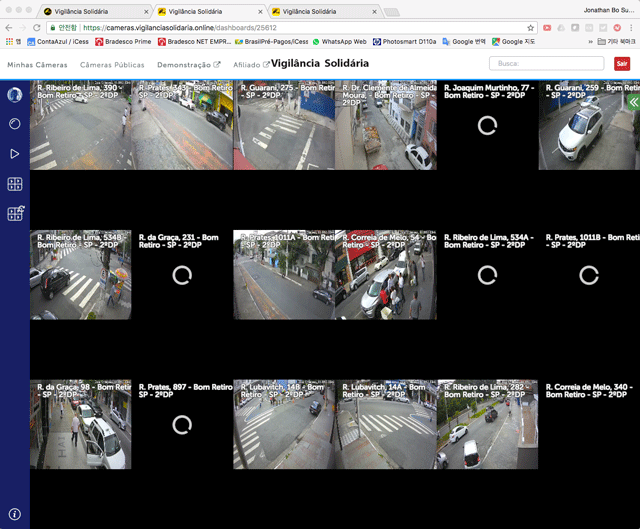Open Google 번역 translate bookmark
Screen dimensions: 640x529
(x=464, y=42)
